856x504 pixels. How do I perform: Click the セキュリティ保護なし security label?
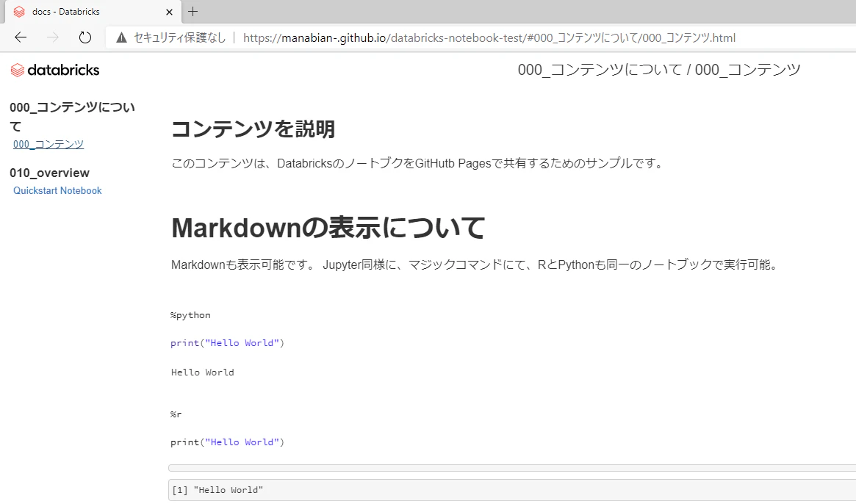click(x=179, y=37)
